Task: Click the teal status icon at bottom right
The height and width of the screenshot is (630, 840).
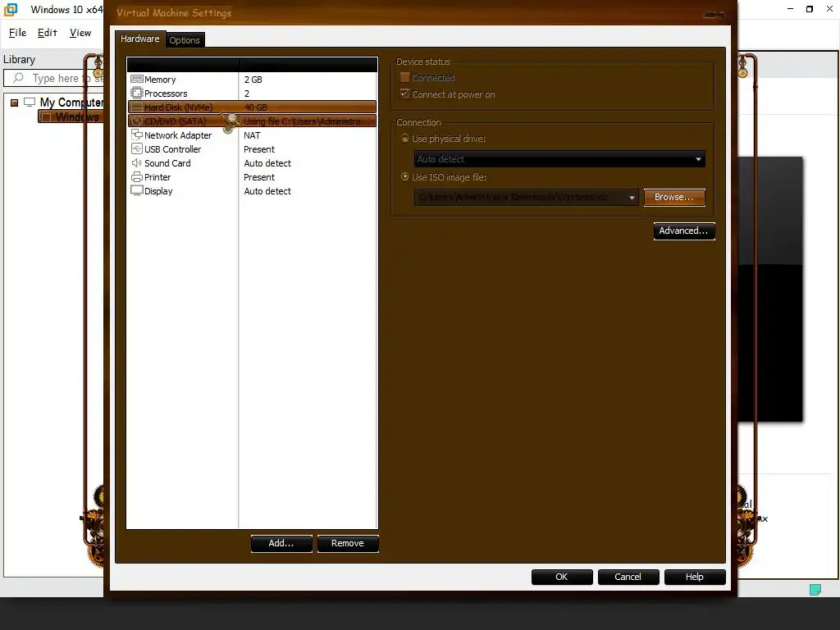Action: click(815, 589)
